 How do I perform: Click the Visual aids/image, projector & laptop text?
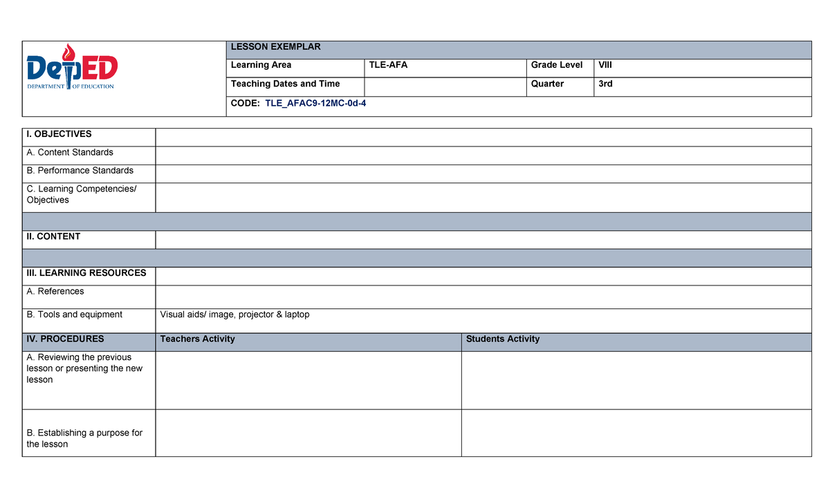(234, 314)
